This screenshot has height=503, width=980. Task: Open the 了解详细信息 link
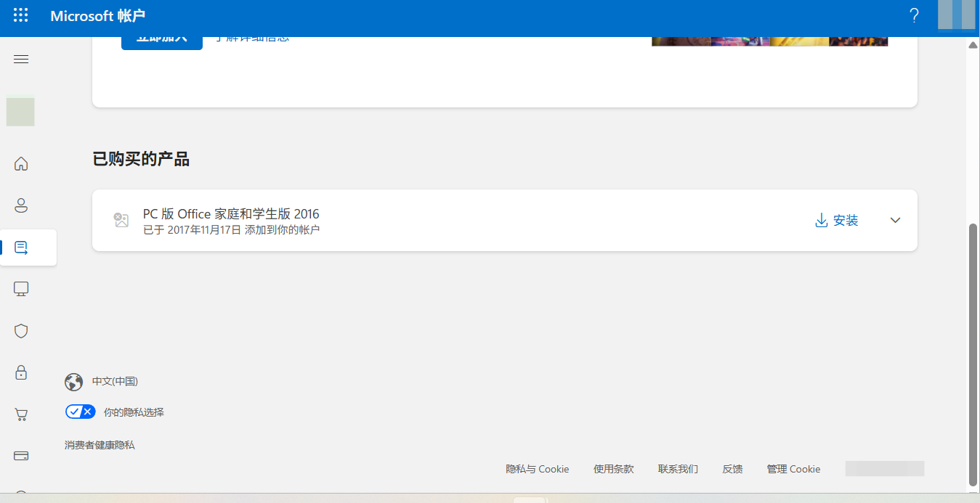252,39
